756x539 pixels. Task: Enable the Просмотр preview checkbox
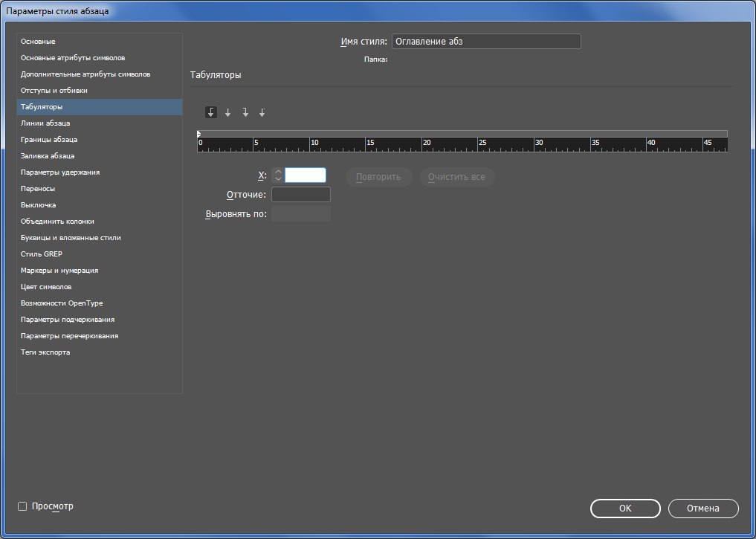22,506
